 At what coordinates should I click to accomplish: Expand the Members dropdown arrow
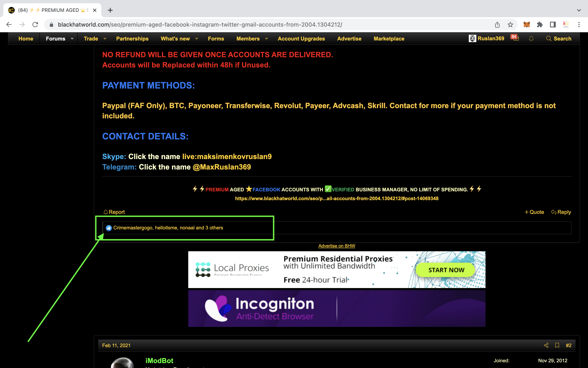pyautogui.click(x=267, y=39)
